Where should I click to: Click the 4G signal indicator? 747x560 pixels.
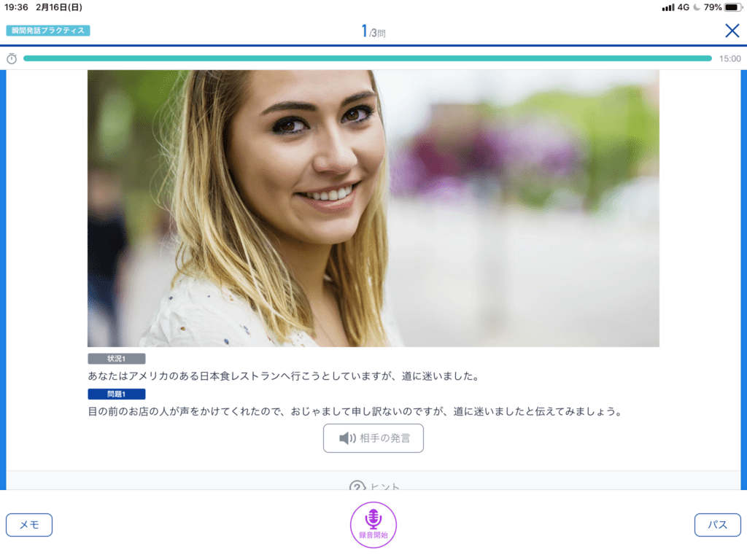(x=683, y=7)
